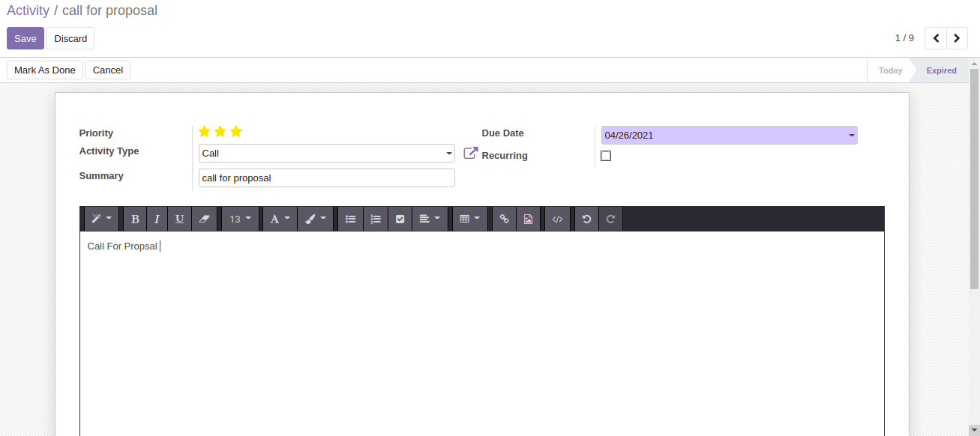Screen dimensions: 980x436
Task: Switch to code view in editor
Action: coord(557,219)
